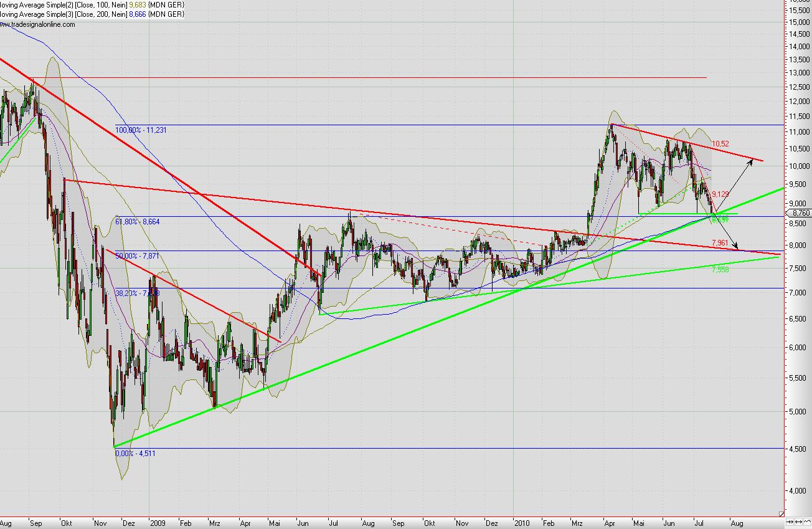Expand the 0,00% - 4,511 retracement label

[x=135, y=454]
